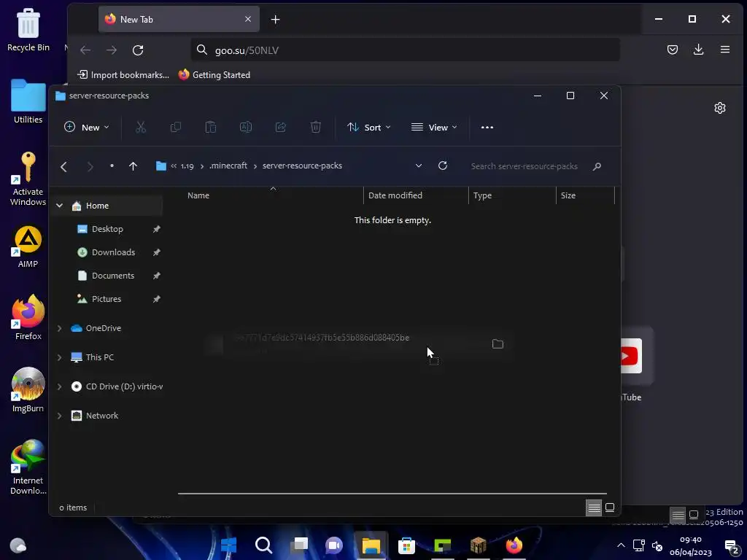Click the Copy icon in Explorer toolbar
747x560 pixels.
pos(175,127)
